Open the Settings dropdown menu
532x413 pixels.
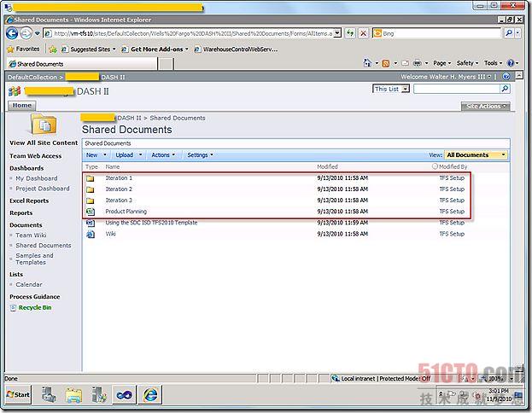click(x=200, y=155)
